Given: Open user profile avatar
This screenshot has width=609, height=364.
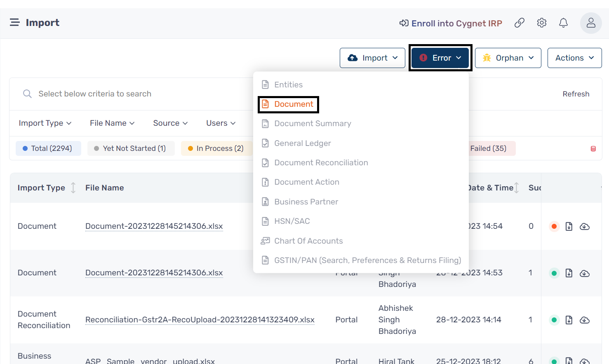Looking at the screenshot, I should pyautogui.click(x=591, y=23).
